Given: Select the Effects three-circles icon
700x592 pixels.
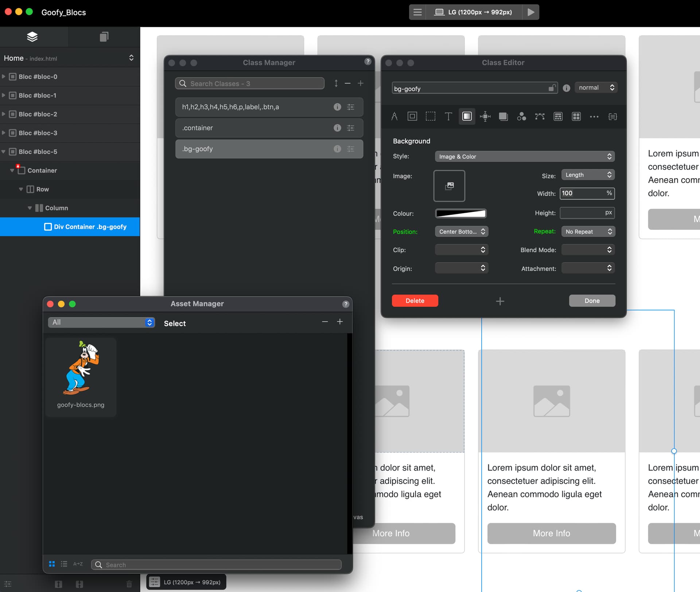Looking at the screenshot, I should click(521, 117).
